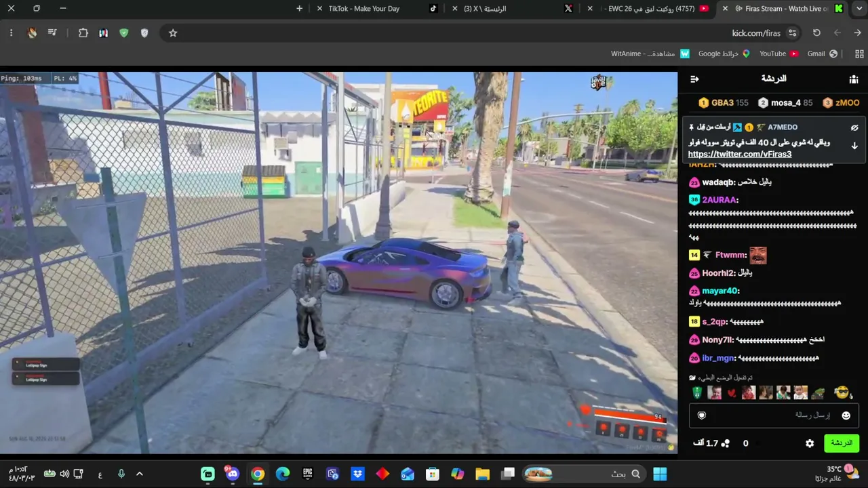Open chat settings gear icon

[x=810, y=443]
